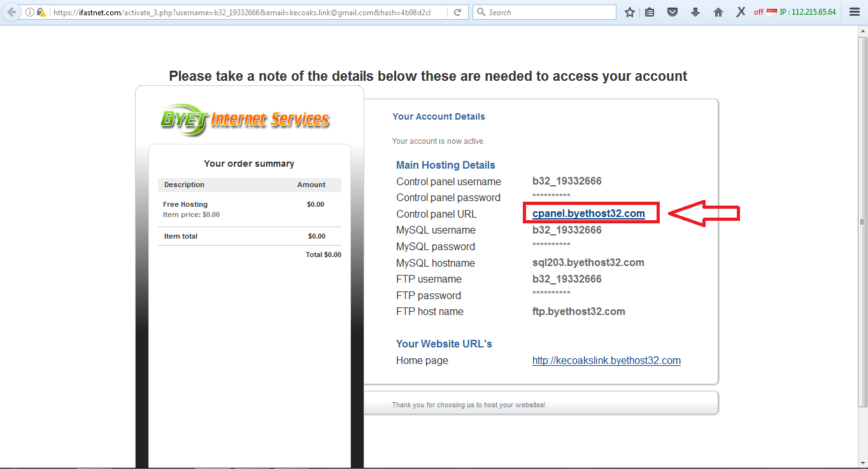Screen dimensions: 868x469
Task: Click the X extension icon in toolbar
Action: 739,11
